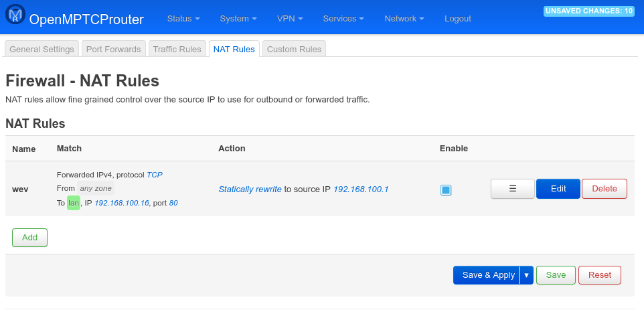Reset the pending changes

pos(600,275)
